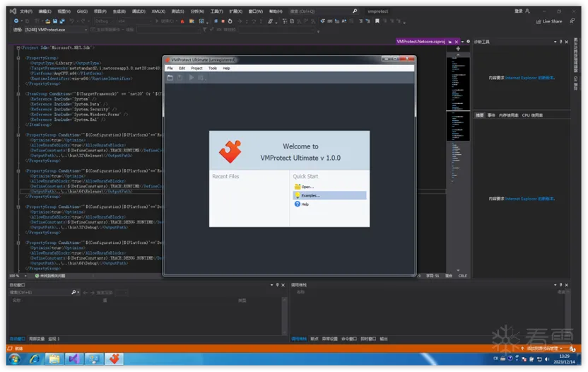Click the sign-in account icon

point(527,11)
